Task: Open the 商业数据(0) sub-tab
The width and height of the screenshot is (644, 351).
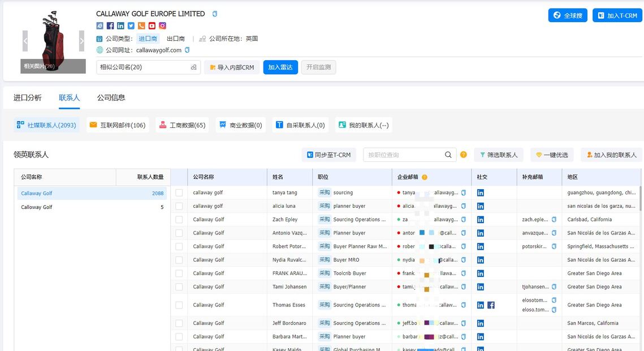Action: [241, 125]
